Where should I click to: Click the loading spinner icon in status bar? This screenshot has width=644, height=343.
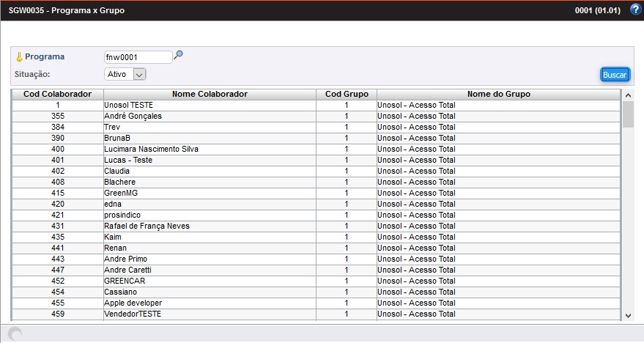coord(15,333)
